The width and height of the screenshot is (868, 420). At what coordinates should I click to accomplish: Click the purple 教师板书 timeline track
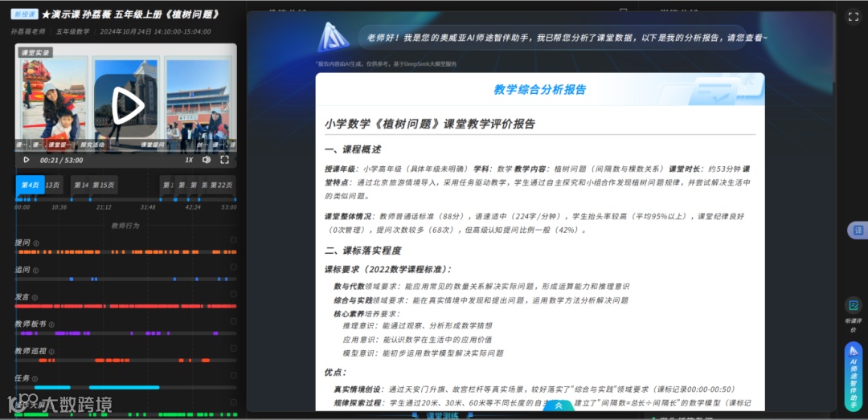pos(125,333)
